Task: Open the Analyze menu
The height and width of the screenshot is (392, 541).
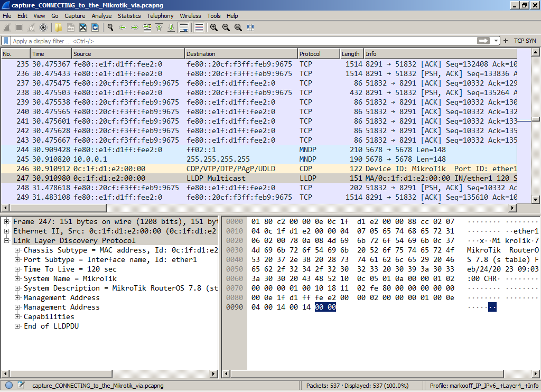Action: 101,16
